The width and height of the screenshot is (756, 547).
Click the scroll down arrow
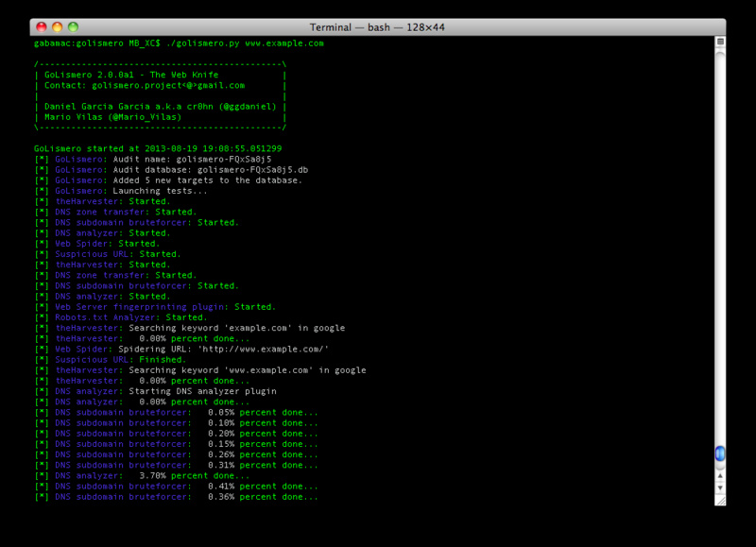tap(720, 487)
